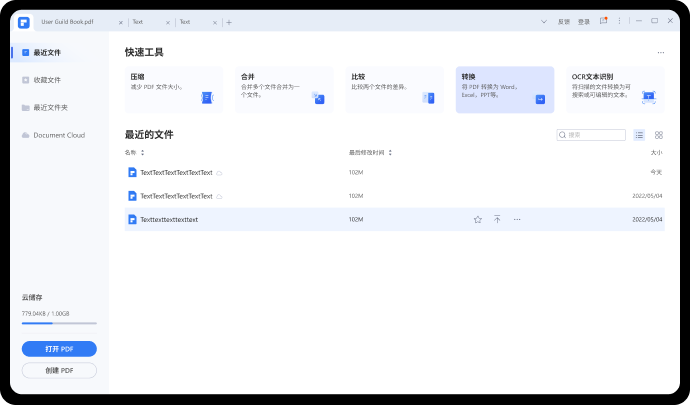
Task: Click the 大小 column header
Action: [656, 153]
